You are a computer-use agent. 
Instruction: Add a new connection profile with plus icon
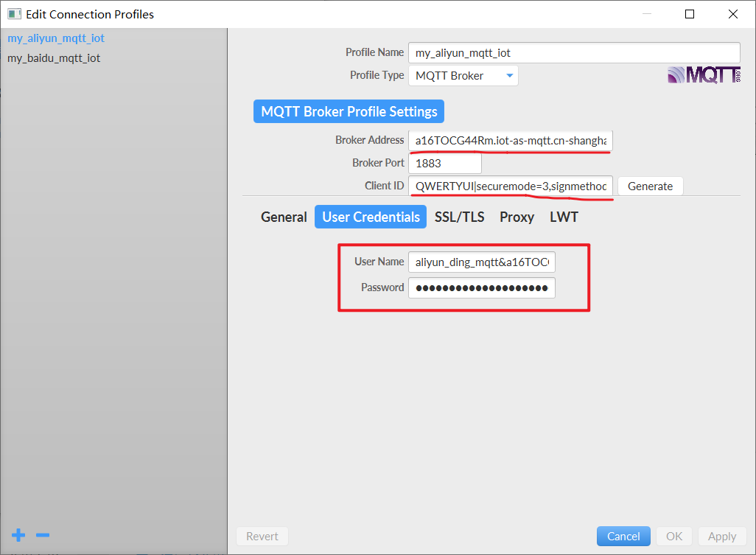tap(18, 535)
